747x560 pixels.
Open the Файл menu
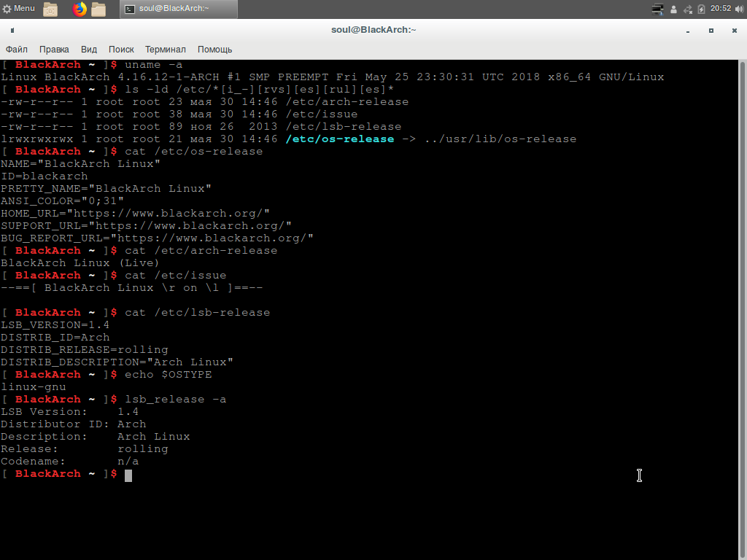(x=17, y=50)
